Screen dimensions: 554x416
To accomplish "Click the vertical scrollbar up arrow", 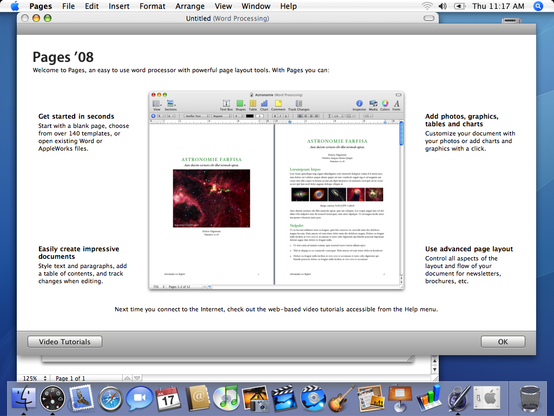I will pos(435,361).
